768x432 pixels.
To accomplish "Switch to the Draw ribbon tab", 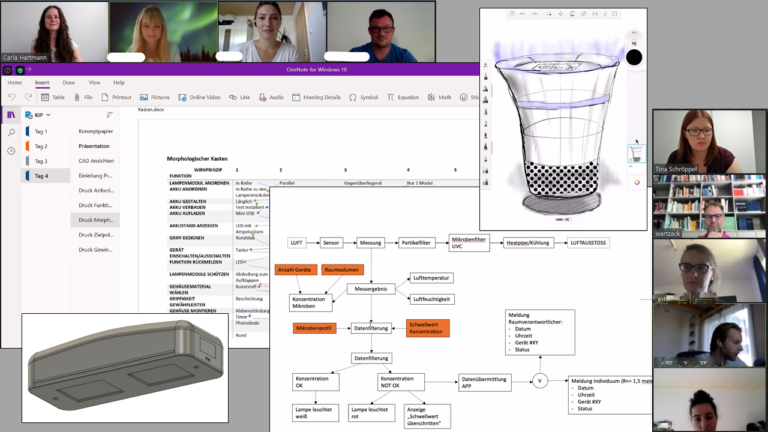I will (x=68, y=82).
